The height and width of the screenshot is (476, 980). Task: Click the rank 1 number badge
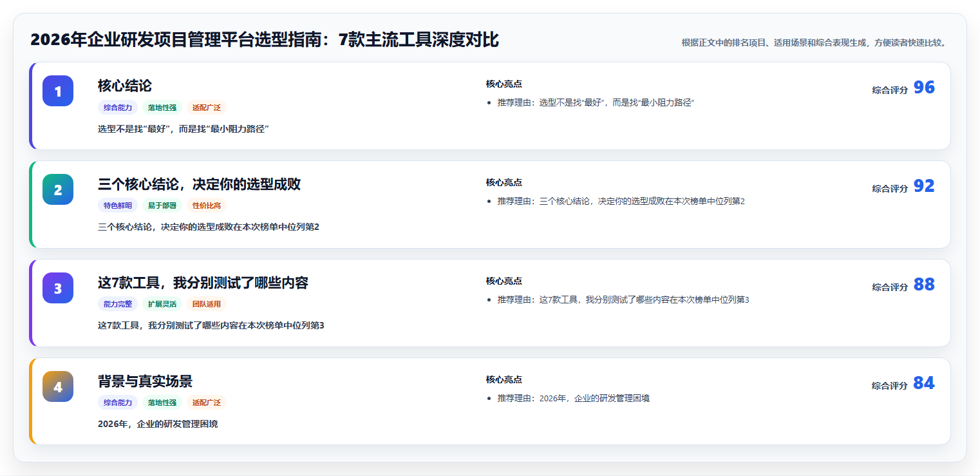(58, 91)
